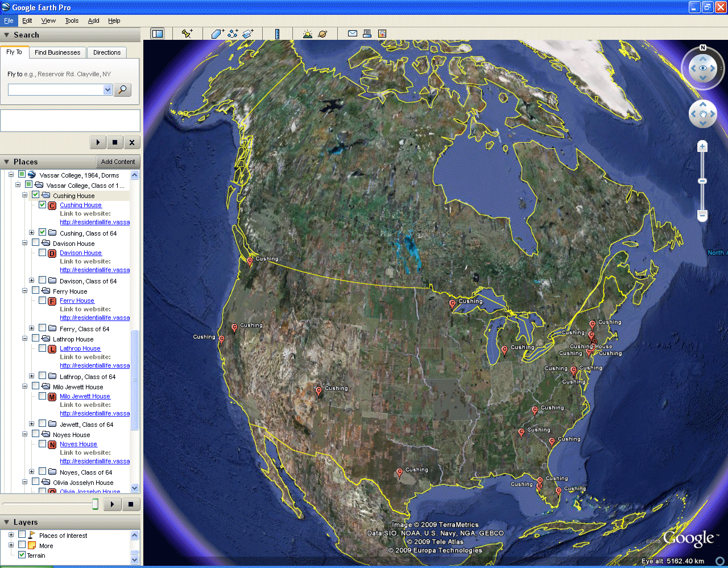728x568 pixels.
Task: Click the Places opacity slider handle
Action: [95, 504]
